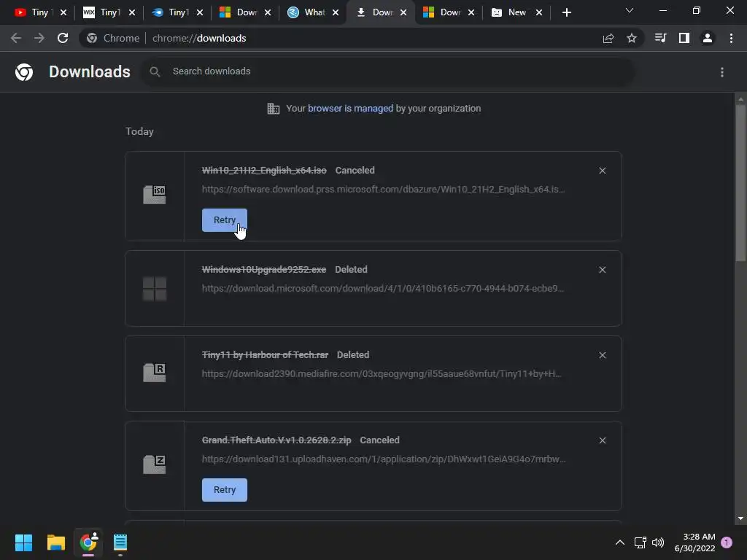
Task: Click the 'Grand.Theft.Auto.V.v1.0.2628.2.zip' file name
Action: (x=276, y=440)
